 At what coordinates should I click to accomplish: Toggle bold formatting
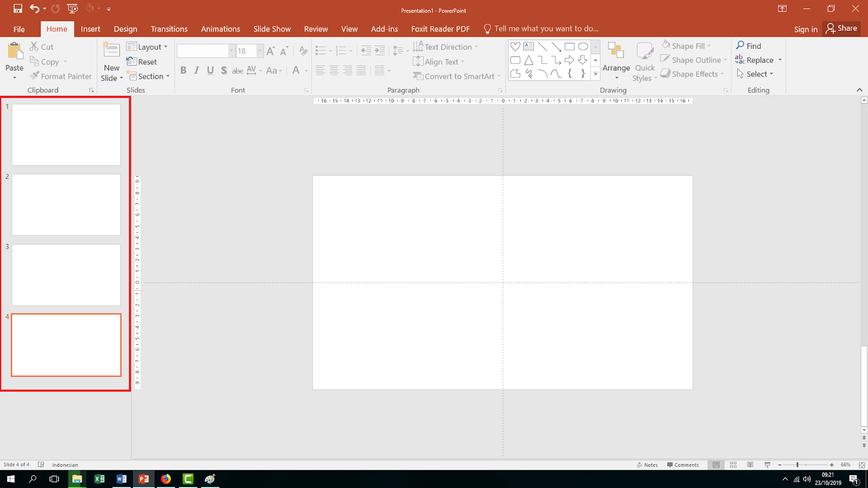[x=183, y=70]
